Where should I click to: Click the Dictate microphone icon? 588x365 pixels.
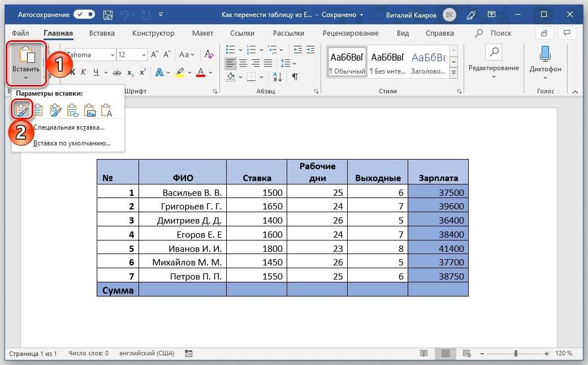coord(545,55)
